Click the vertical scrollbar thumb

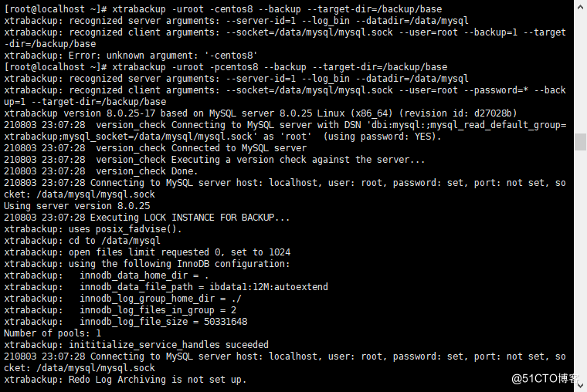click(x=580, y=142)
